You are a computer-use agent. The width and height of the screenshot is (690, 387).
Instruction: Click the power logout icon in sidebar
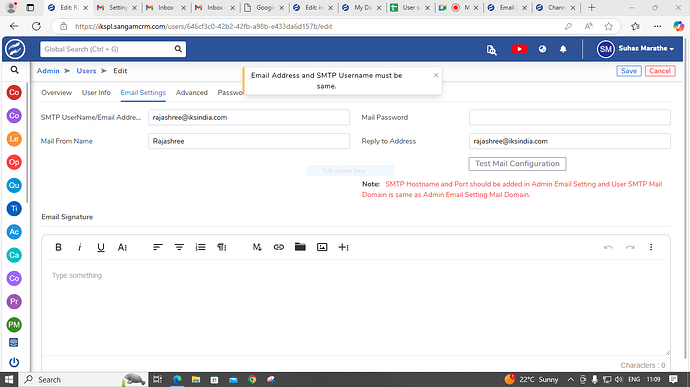[14, 362]
